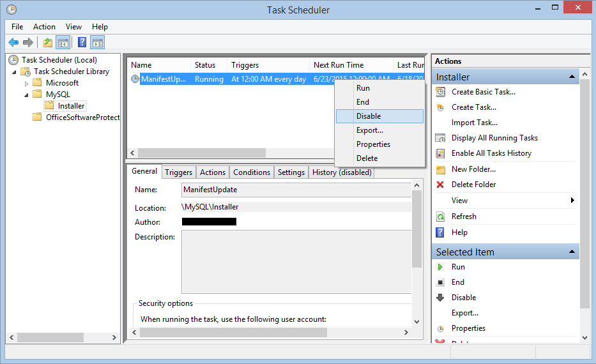Screen dimensions: 596x364
Task: Select the OfficeSoftwareProtect folder in tree
Action: pos(82,118)
